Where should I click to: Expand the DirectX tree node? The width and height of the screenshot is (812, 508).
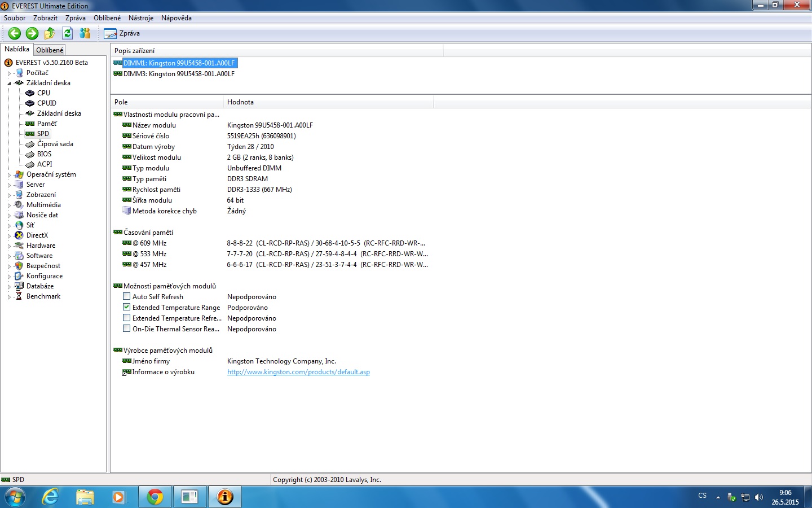[9, 235]
